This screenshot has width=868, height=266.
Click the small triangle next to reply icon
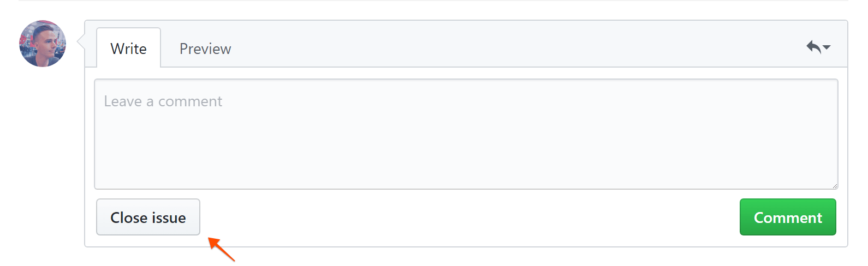tap(827, 47)
